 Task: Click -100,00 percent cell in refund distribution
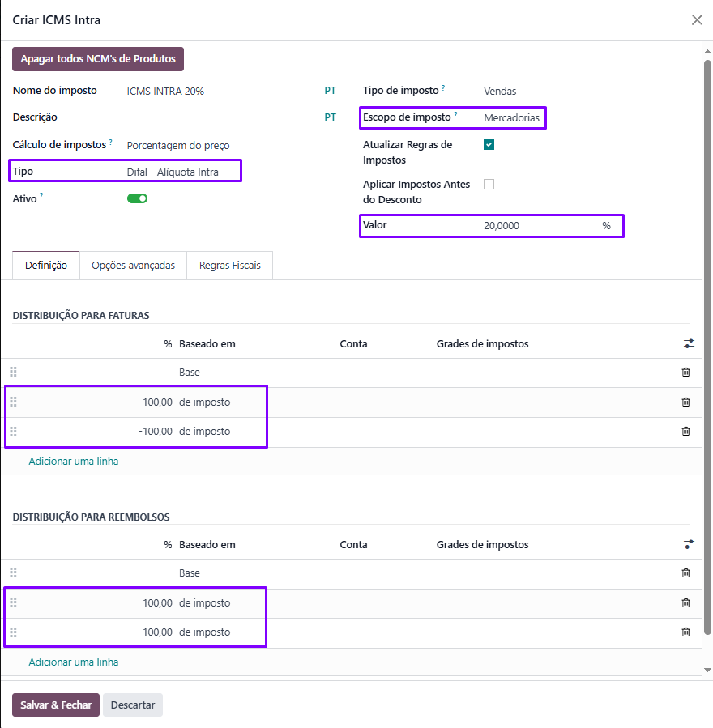tap(156, 632)
